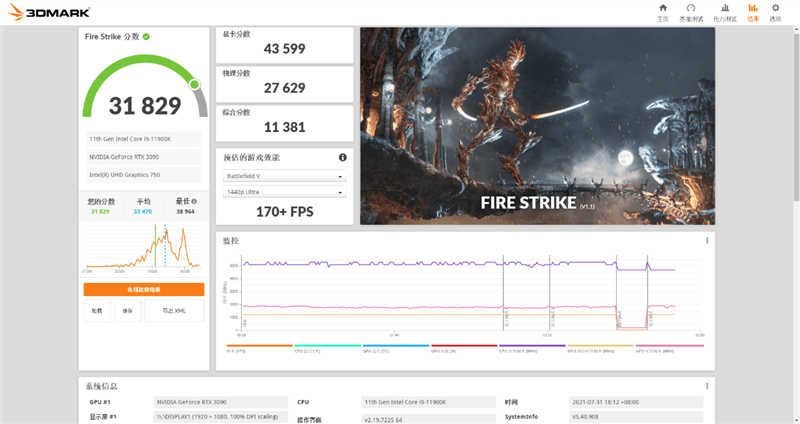Click the 保存 save button
This screenshot has width=800, height=424.
click(x=127, y=311)
